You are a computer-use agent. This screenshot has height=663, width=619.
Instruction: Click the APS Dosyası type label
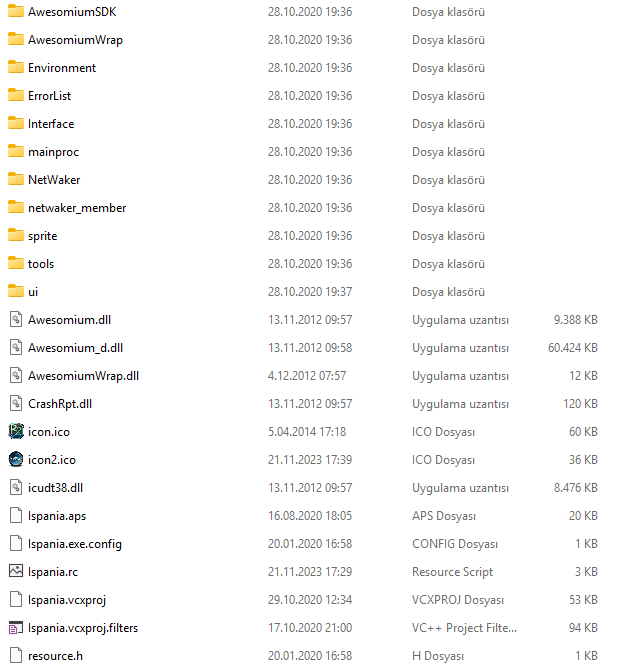coord(444,516)
